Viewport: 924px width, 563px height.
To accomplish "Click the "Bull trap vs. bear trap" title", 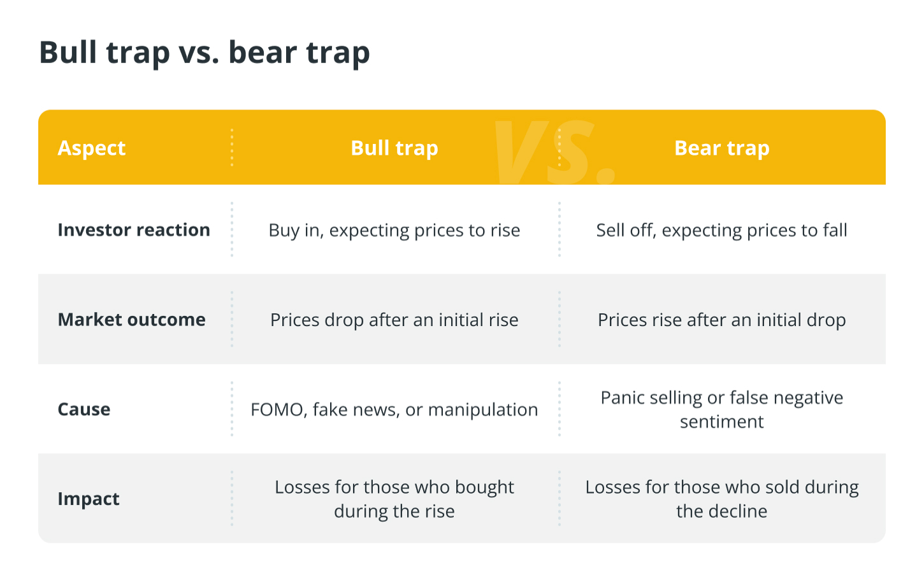I will [205, 52].
